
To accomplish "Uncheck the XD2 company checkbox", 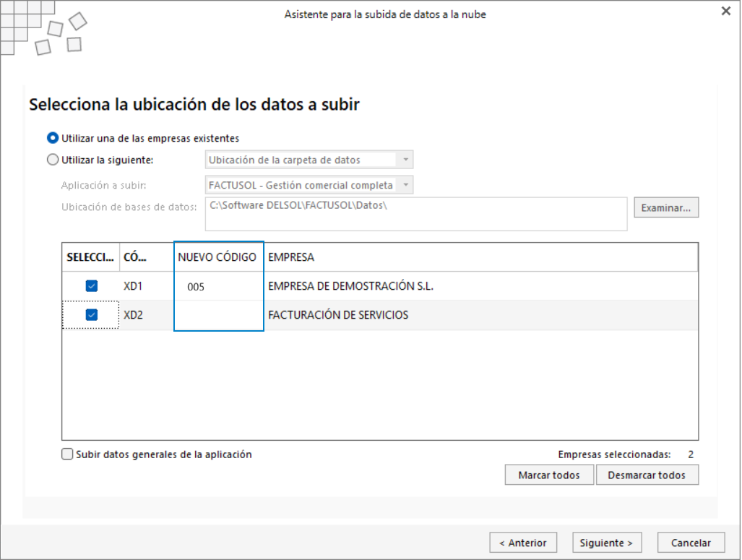I will pyautogui.click(x=91, y=315).
